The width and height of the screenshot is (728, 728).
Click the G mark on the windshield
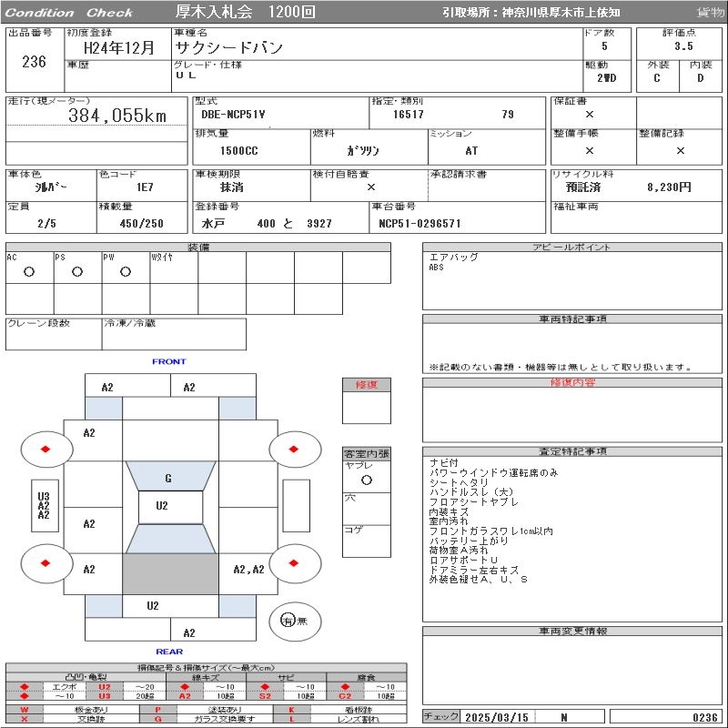168,478
